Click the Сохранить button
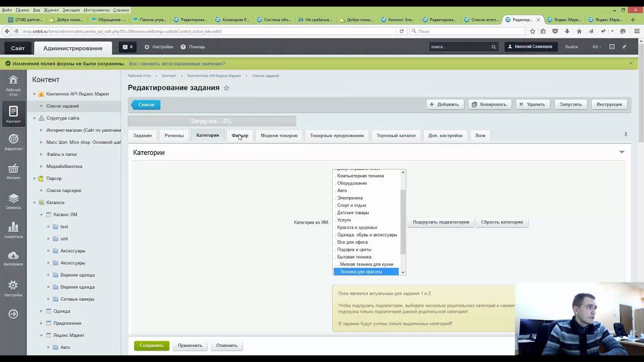Image resolution: width=644 pixels, height=362 pixels. 152,345
